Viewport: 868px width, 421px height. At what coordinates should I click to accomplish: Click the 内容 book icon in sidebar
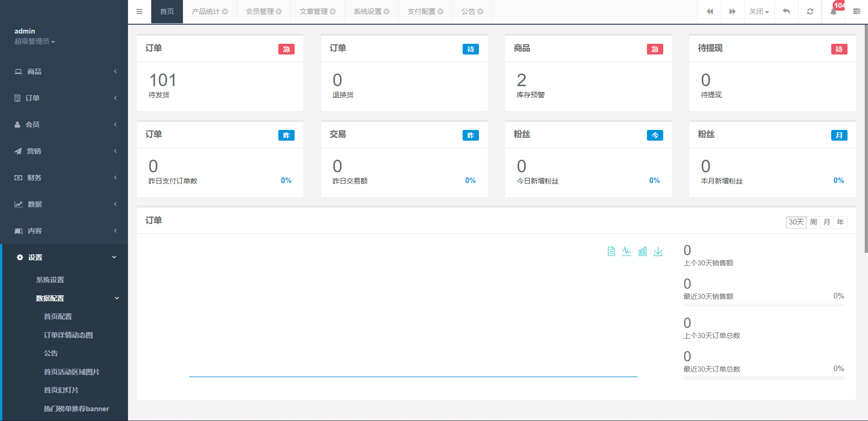pyautogui.click(x=19, y=231)
